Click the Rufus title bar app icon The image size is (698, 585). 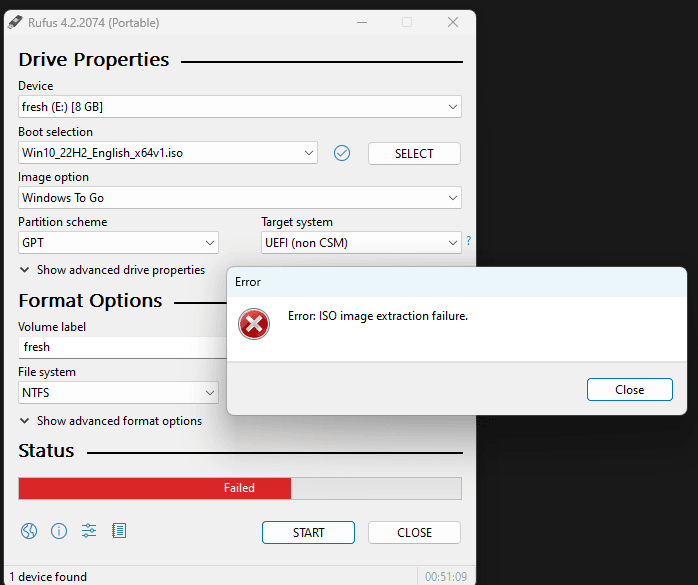pyautogui.click(x=15, y=22)
